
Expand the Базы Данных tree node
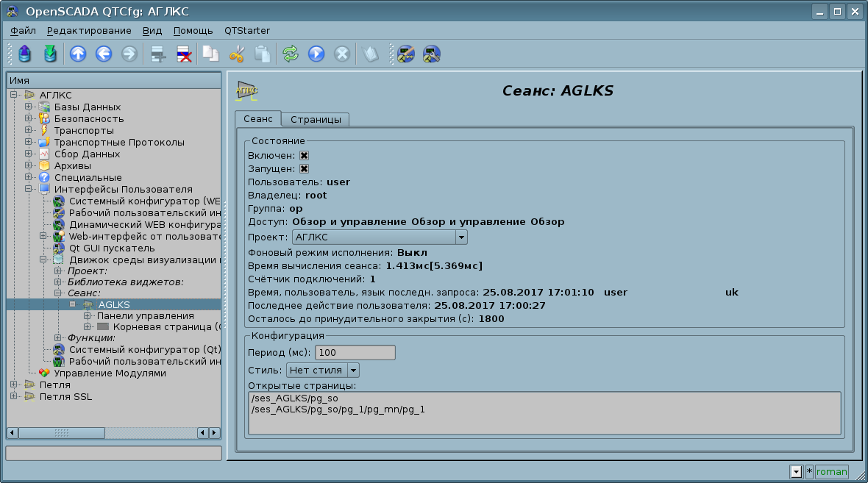29,107
